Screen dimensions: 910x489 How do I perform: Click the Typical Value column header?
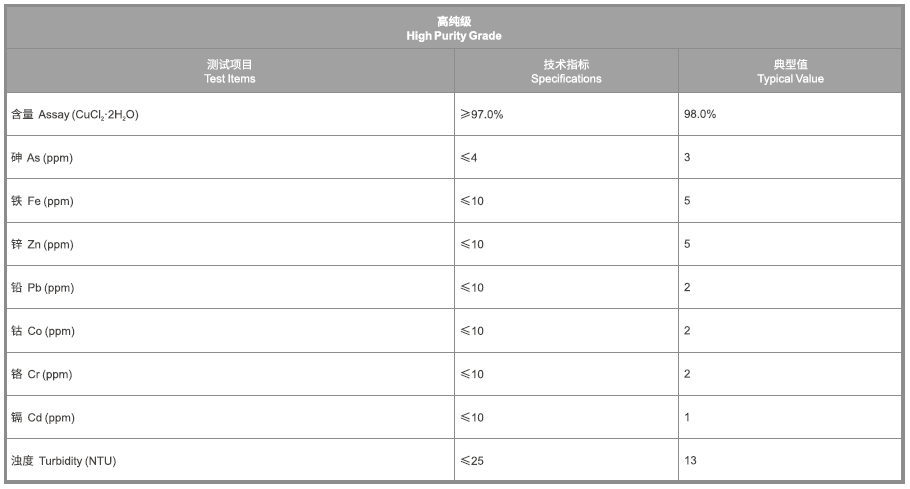790,71
